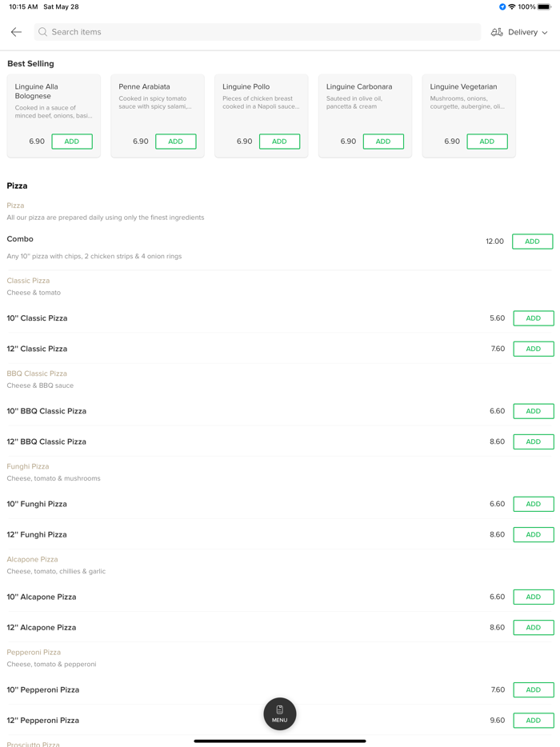The width and height of the screenshot is (560, 747).
Task: Add the pizza Combo deal
Action: coord(532,242)
